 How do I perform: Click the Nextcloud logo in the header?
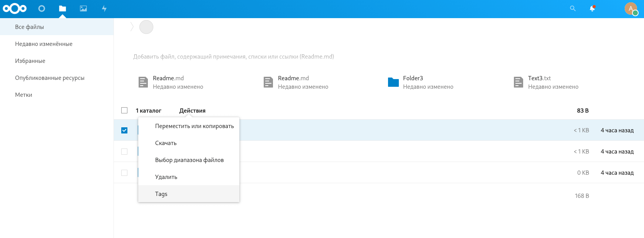(15, 8)
